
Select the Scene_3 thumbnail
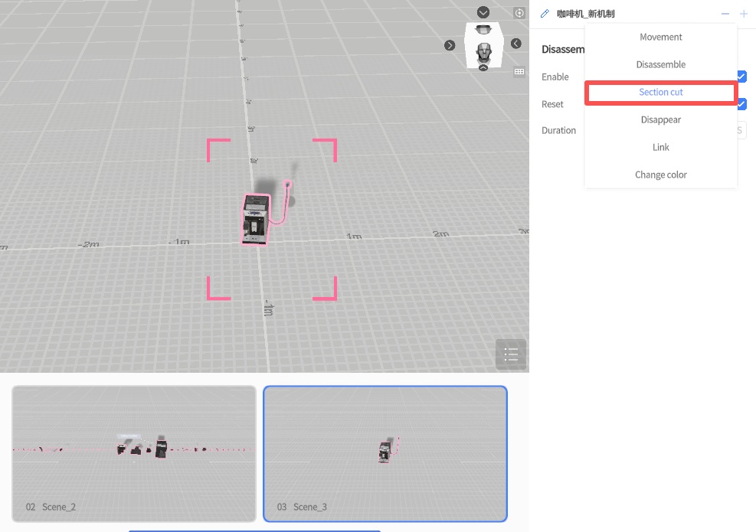385,453
